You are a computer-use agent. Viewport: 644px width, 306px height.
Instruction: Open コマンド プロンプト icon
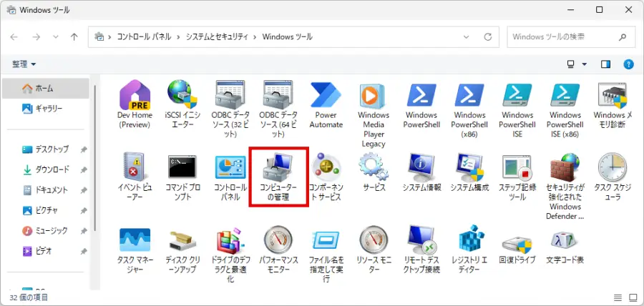(x=182, y=167)
